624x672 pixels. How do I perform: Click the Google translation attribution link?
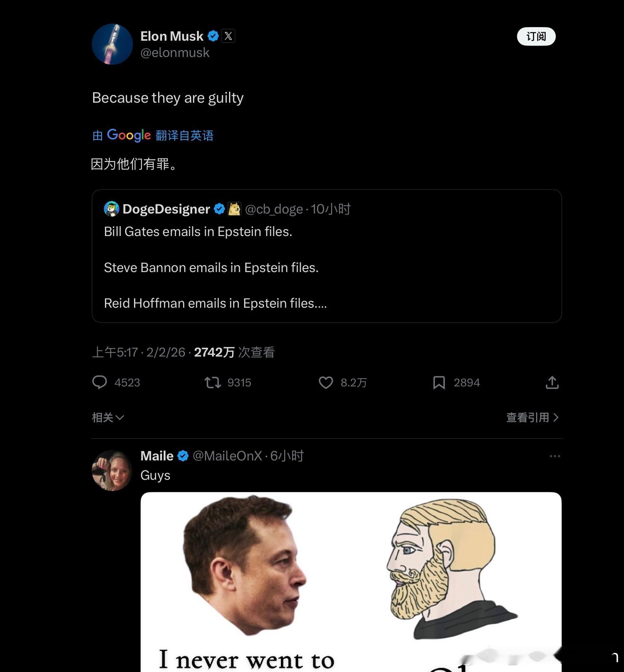[153, 135]
